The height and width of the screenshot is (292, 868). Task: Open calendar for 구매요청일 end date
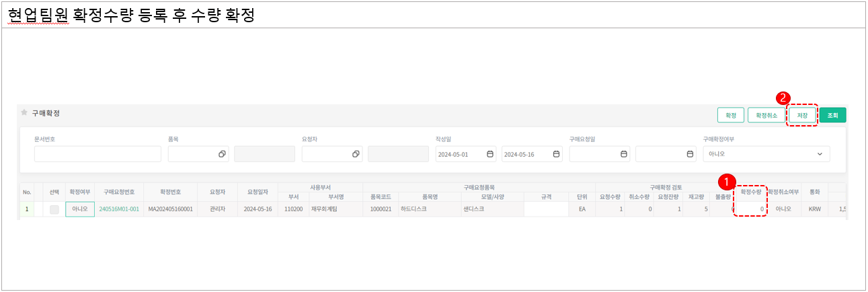click(x=689, y=154)
